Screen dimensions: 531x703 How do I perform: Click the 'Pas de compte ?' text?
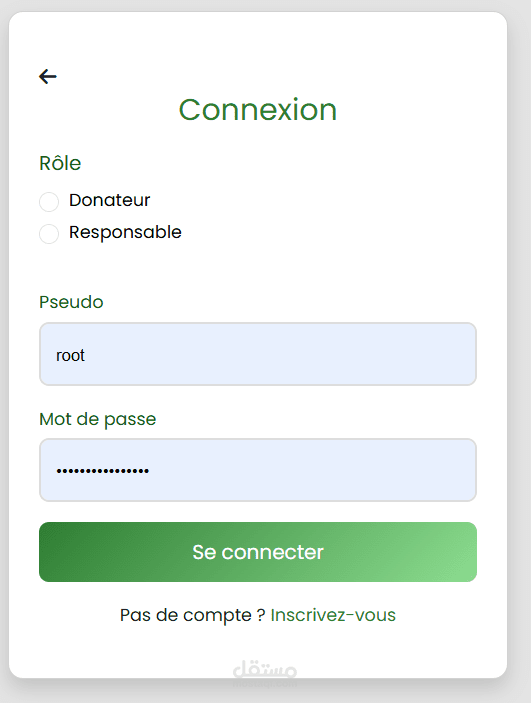point(193,615)
